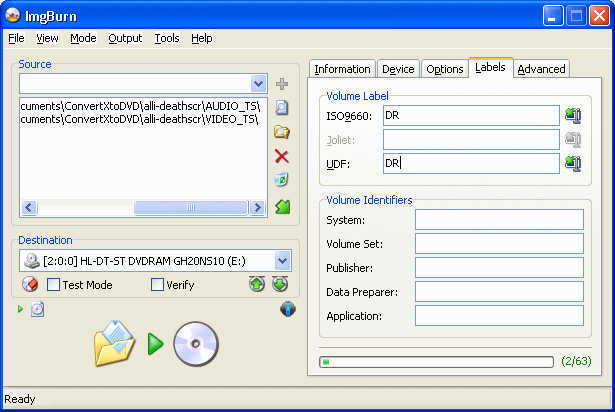Select the Labels tab
Viewport: 615px width, 412px height.
coord(490,67)
